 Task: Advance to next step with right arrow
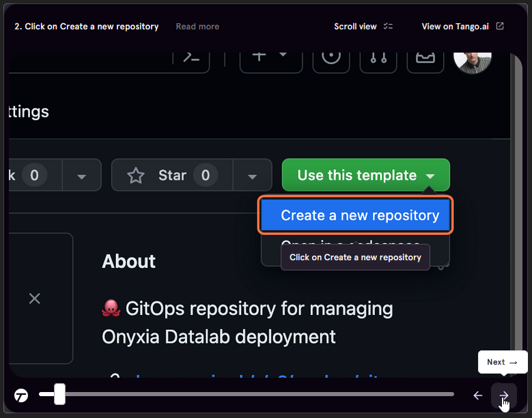[x=504, y=395]
